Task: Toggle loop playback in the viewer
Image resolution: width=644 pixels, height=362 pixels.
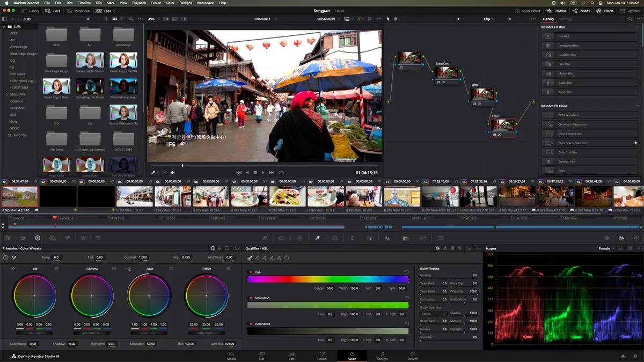Action: coord(281,173)
